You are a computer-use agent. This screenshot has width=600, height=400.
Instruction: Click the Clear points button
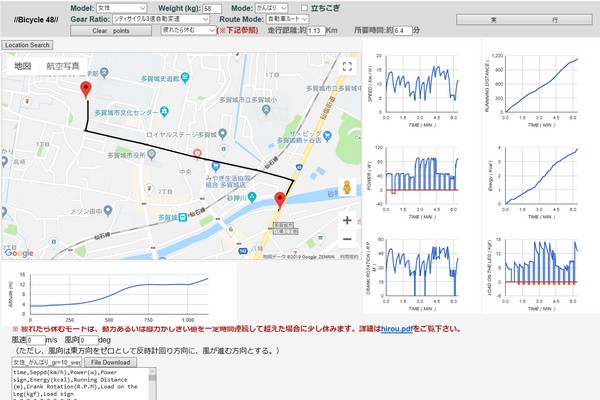pyautogui.click(x=110, y=31)
